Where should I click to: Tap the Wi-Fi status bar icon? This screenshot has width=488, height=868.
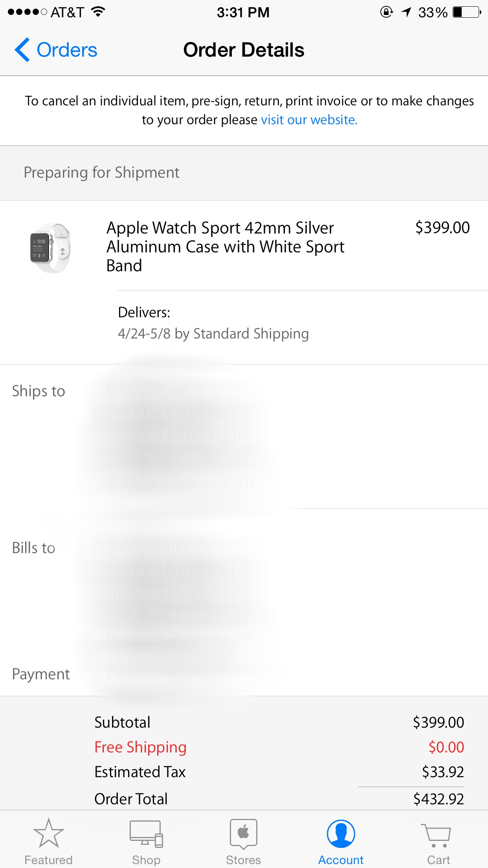tap(98, 12)
